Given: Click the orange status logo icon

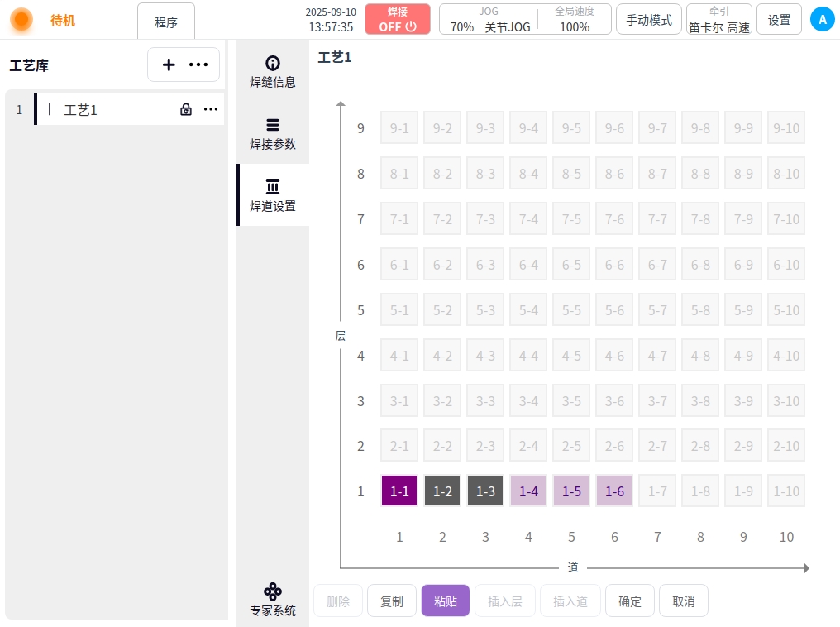Looking at the screenshot, I should point(21,20).
